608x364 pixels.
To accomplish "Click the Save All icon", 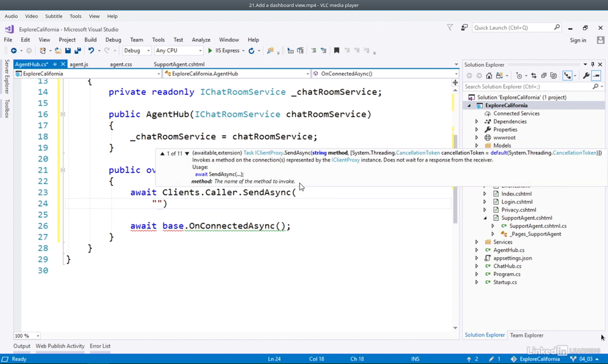I will (x=78, y=51).
